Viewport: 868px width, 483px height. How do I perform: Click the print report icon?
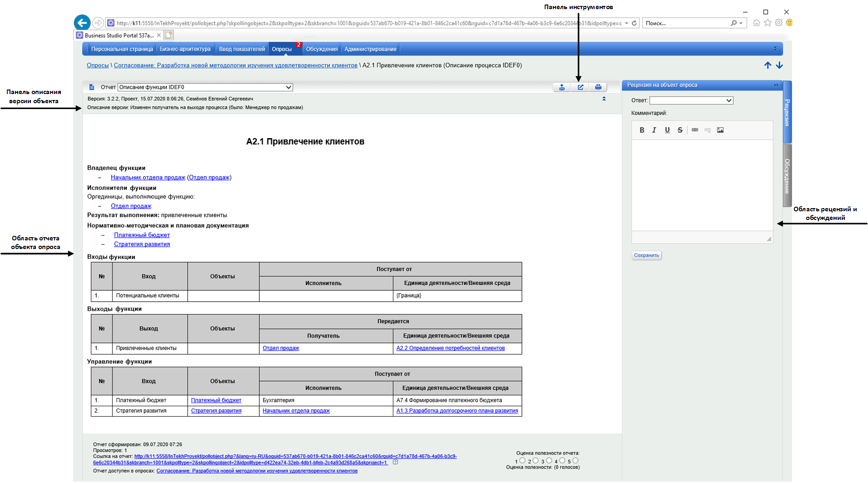click(598, 87)
